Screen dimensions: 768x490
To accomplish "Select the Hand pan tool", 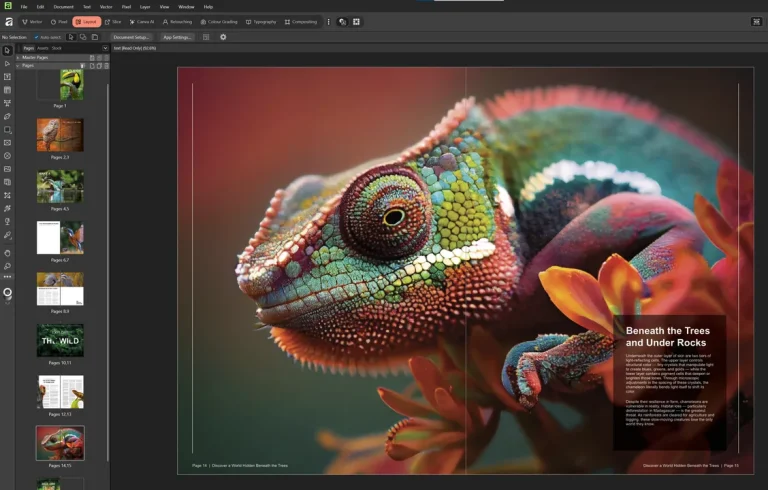I will tap(8, 252).
